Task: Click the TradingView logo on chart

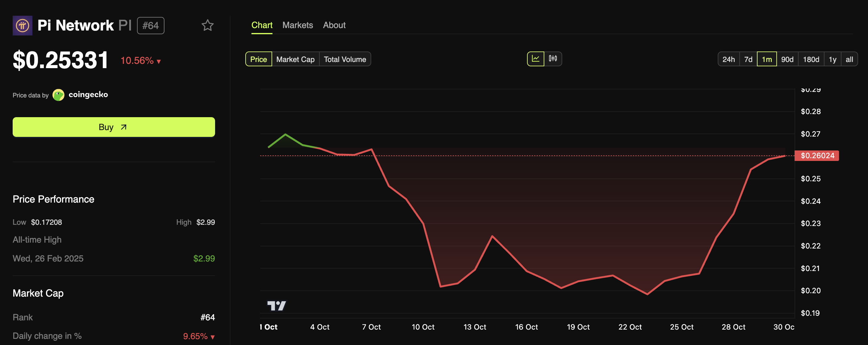Action: [x=276, y=306]
